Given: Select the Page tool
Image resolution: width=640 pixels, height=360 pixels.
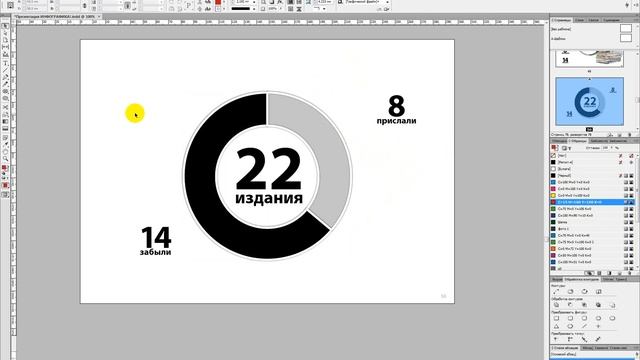Looking at the screenshot, I should [x=5, y=40].
